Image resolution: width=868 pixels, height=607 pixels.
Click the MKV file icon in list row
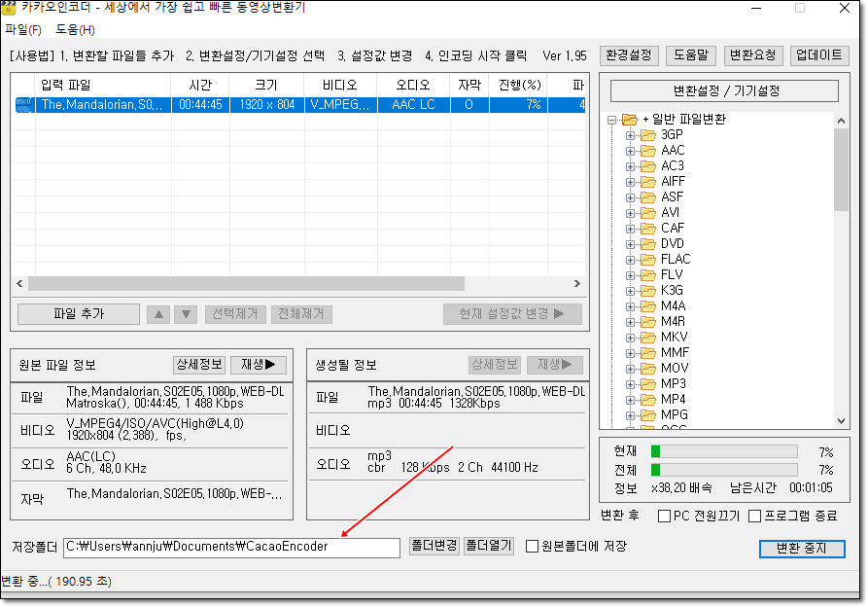(x=23, y=105)
